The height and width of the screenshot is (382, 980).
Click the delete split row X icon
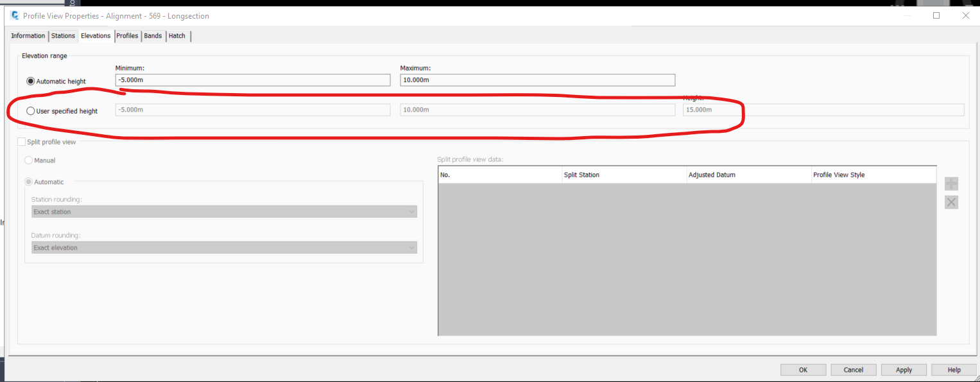(951, 202)
